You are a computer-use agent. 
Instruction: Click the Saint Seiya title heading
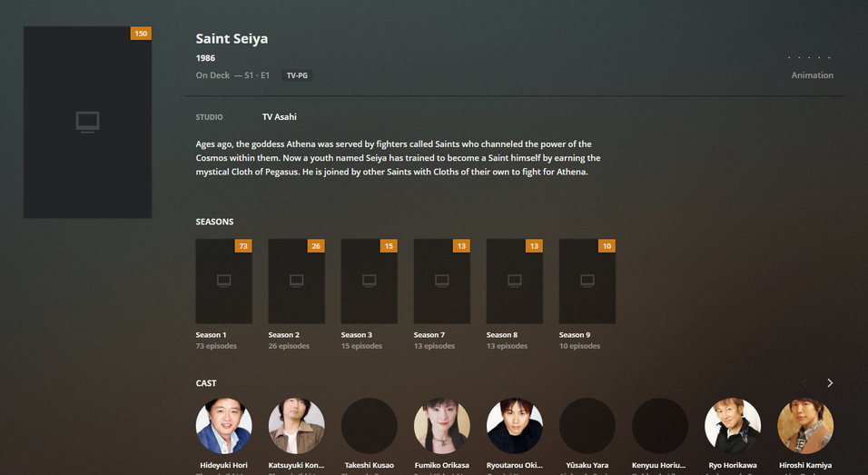[x=232, y=39]
